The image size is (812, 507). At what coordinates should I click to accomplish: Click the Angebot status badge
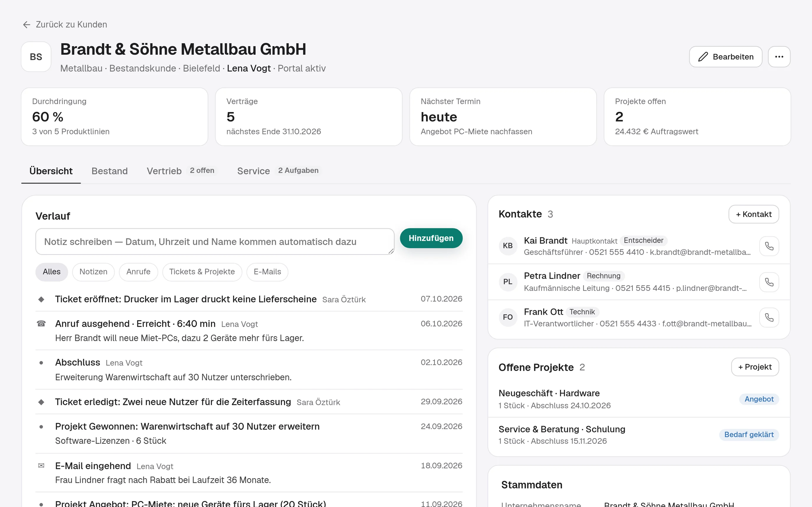pyautogui.click(x=759, y=399)
